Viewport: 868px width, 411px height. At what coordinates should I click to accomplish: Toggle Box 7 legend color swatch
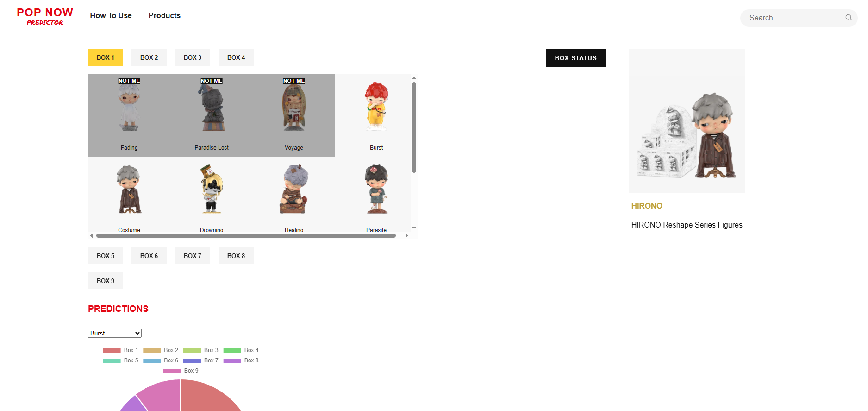pyautogui.click(x=192, y=361)
